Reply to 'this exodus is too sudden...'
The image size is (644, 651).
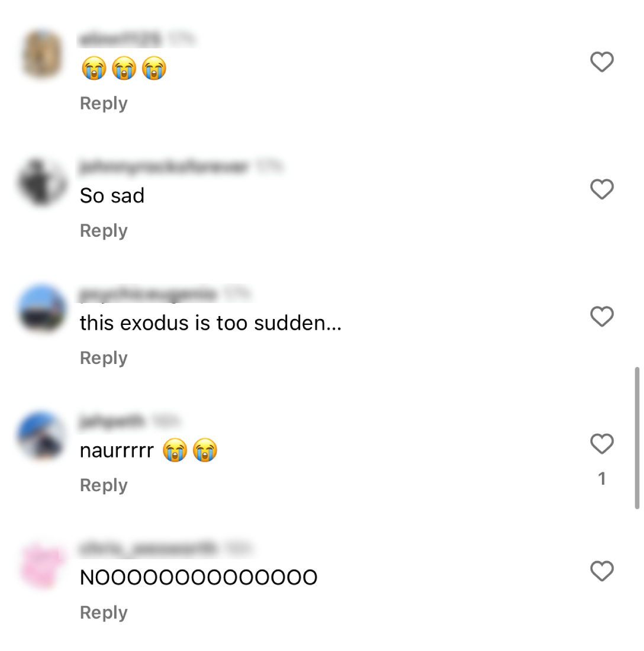tap(104, 358)
